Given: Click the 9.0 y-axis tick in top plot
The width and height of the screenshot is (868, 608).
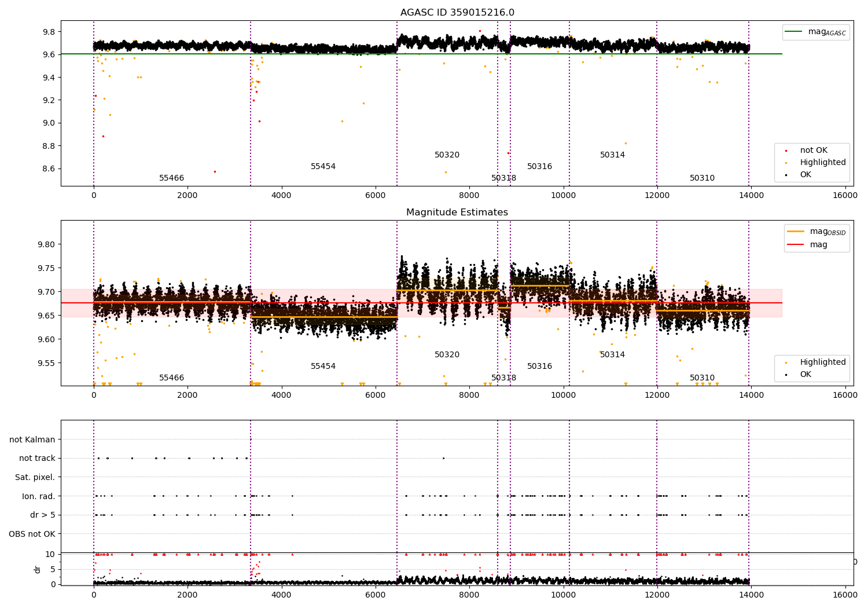Looking at the screenshot, I should pyautogui.click(x=47, y=123).
